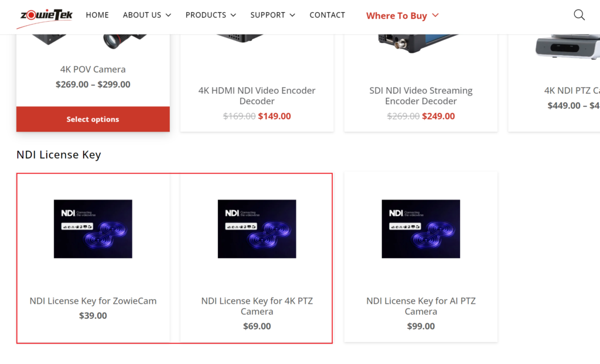Open NDI License Key for 4K PTZ Camera title
The image size is (600, 364).
pyautogui.click(x=257, y=305)
